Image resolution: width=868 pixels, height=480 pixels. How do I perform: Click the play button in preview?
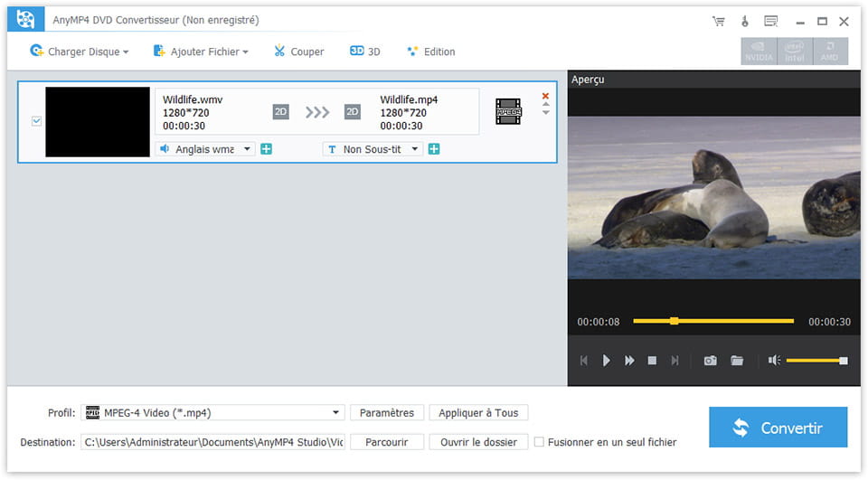coord(606,361)
